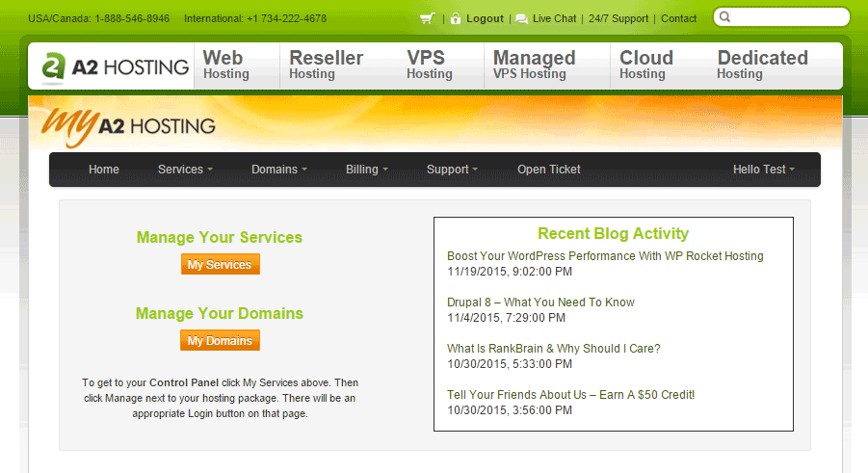Expand the Billing dropdown menu
Viewport: 868px width, 473px height.
366,170
